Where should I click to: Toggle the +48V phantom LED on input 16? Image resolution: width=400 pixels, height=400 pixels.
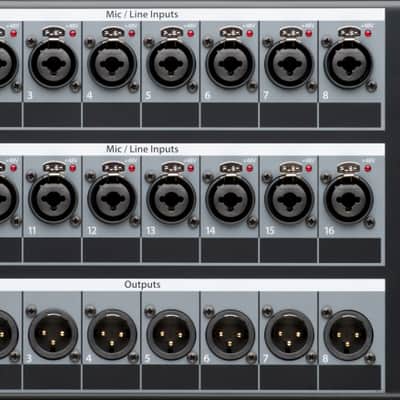click(x=368, y=168)
